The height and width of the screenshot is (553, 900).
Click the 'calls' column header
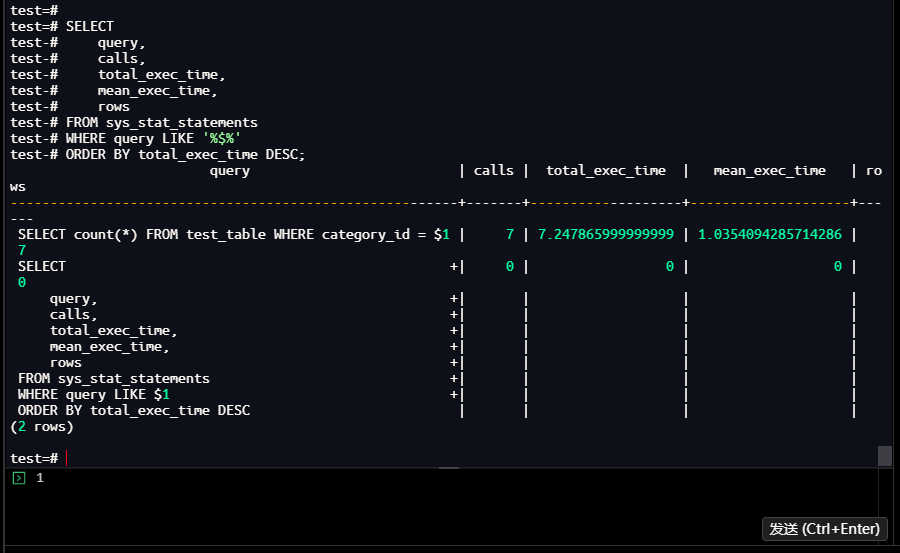point(494,171)
